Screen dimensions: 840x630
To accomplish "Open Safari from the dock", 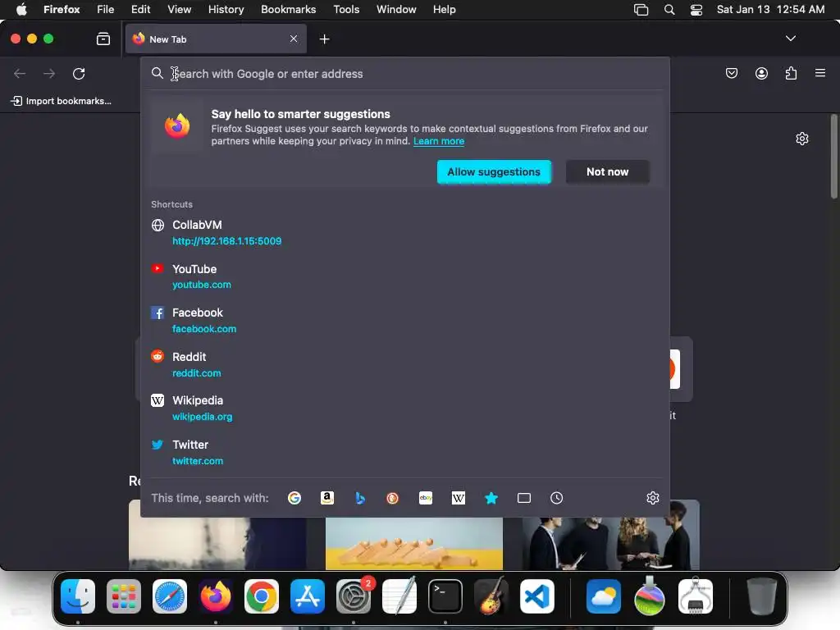I will click(x=170, y=596).
